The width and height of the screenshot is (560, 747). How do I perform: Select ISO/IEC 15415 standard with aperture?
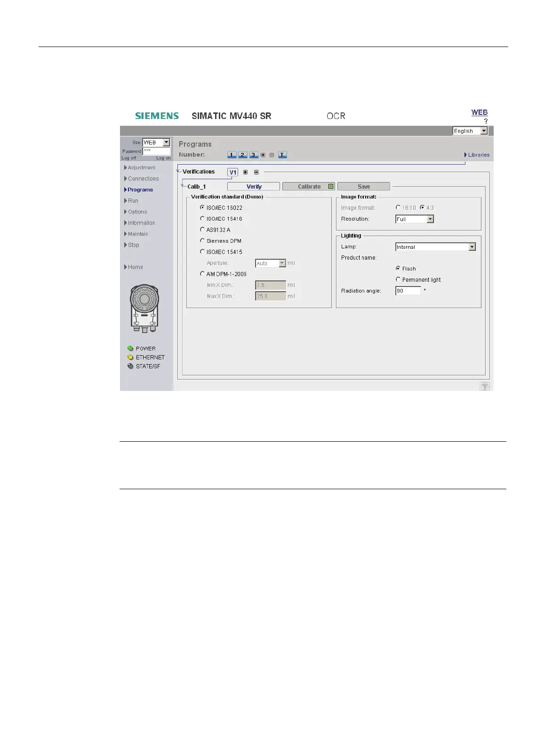click(x=202, y=252)
